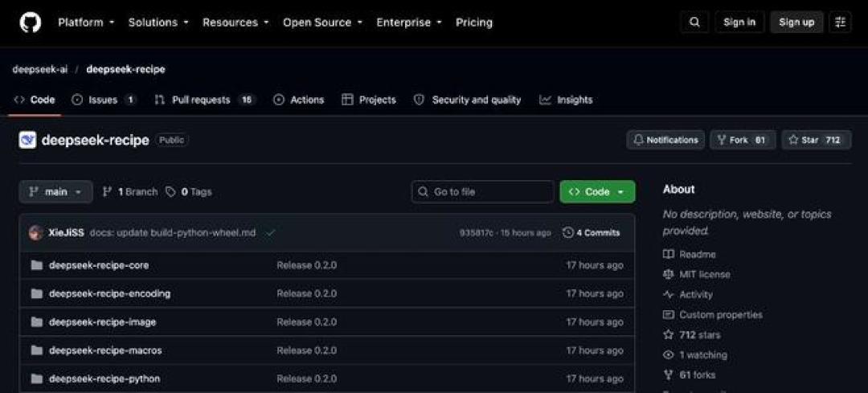This screenshot has width=868, height=393.
Task: Click the book icon beside Readme
Action: (668, 254)
